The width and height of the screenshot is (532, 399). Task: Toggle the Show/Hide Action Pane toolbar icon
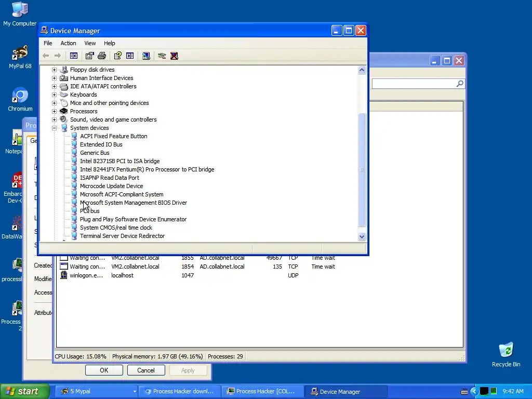click(x=130, y=56)
